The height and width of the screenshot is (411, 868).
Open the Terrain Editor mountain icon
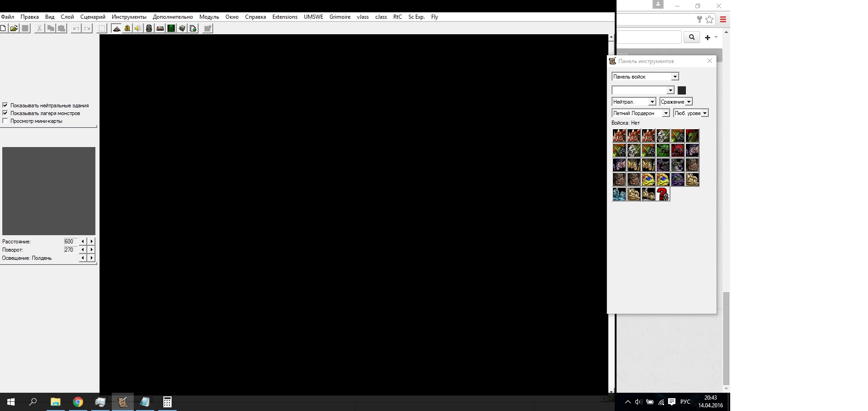click(116, 28)
